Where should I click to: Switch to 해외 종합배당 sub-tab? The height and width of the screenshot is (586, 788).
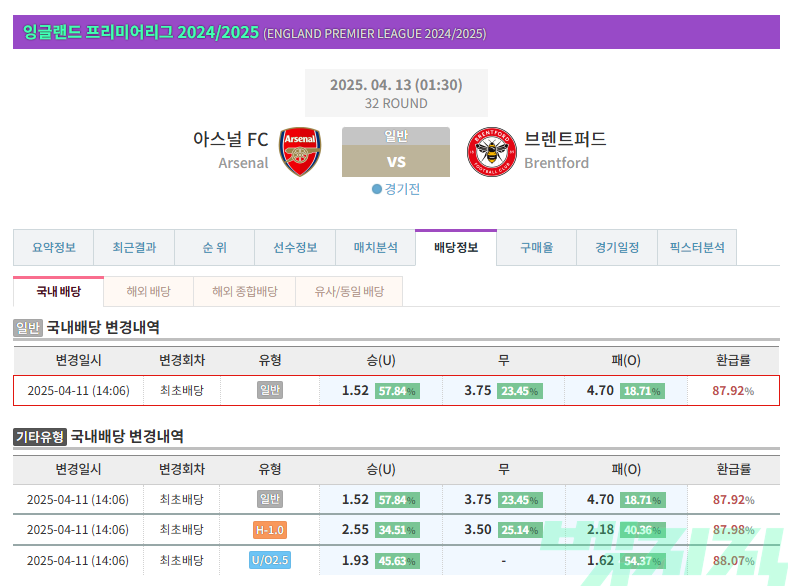(245, 291)
